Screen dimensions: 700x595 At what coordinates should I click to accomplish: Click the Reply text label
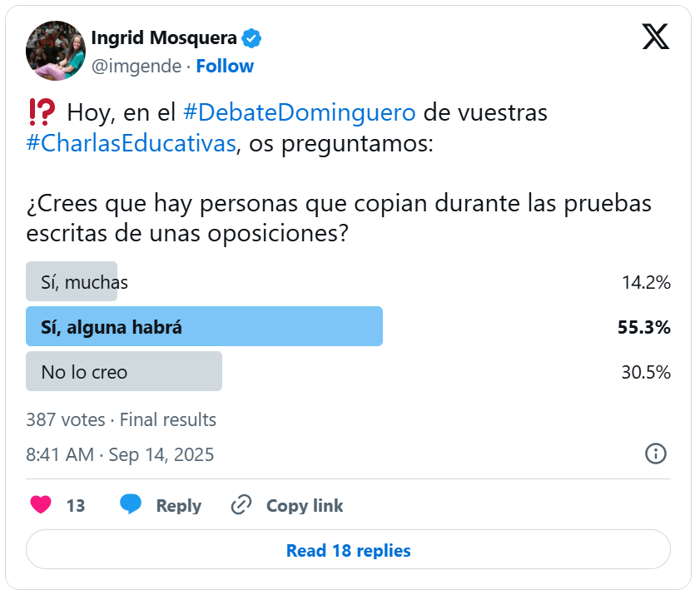[x=178, y=506]
